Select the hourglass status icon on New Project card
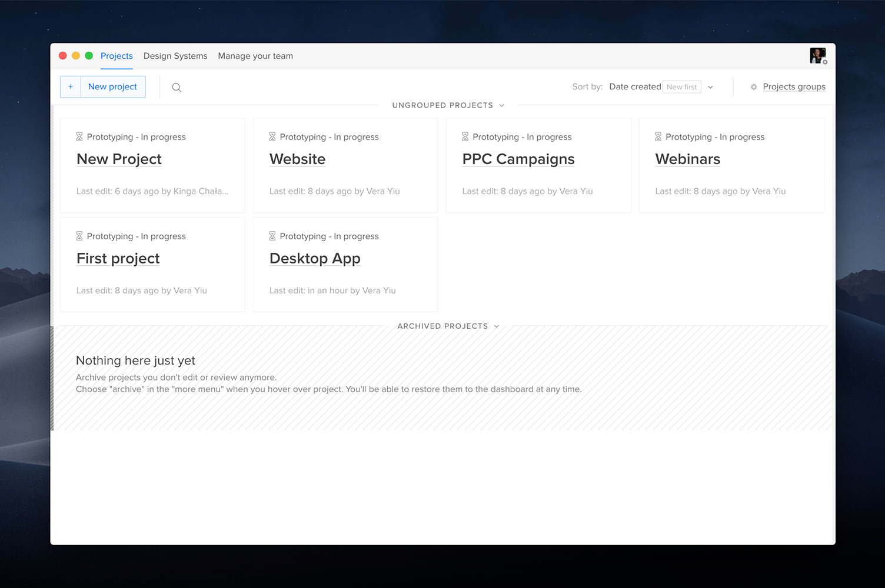Image resolution: width=885 pixels, height=588 pixels. click(x=79, y=136)
